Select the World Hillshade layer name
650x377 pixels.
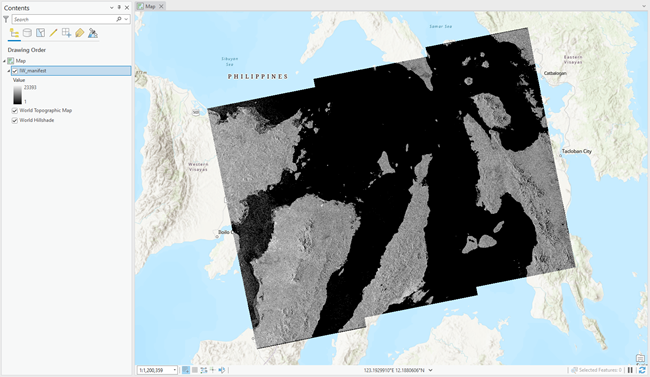(x=36, y=120)
